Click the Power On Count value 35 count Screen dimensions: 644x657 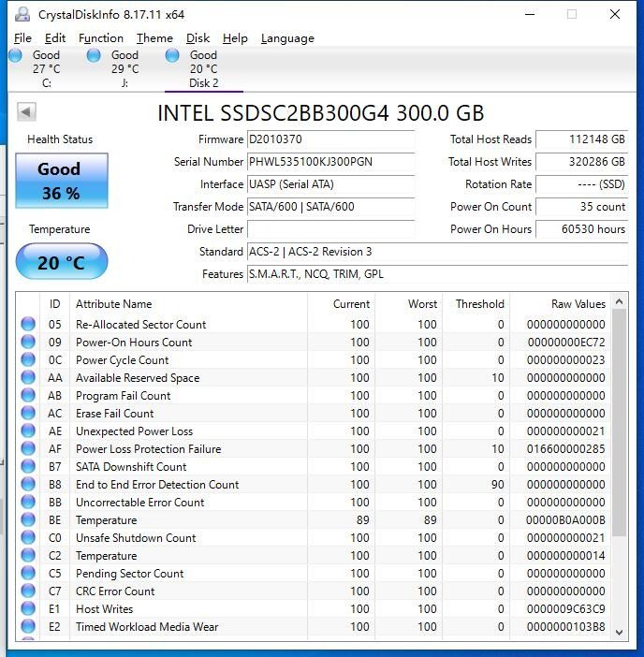coord(582,207)
